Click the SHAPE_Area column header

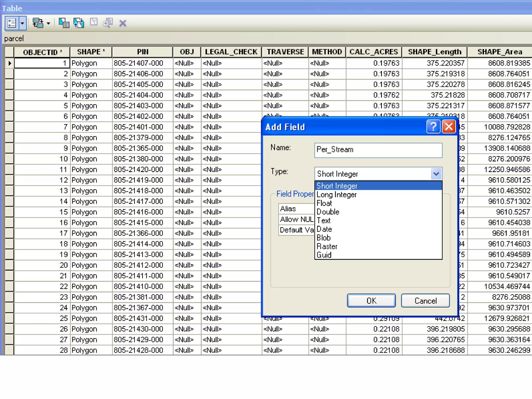pos(499,52)
